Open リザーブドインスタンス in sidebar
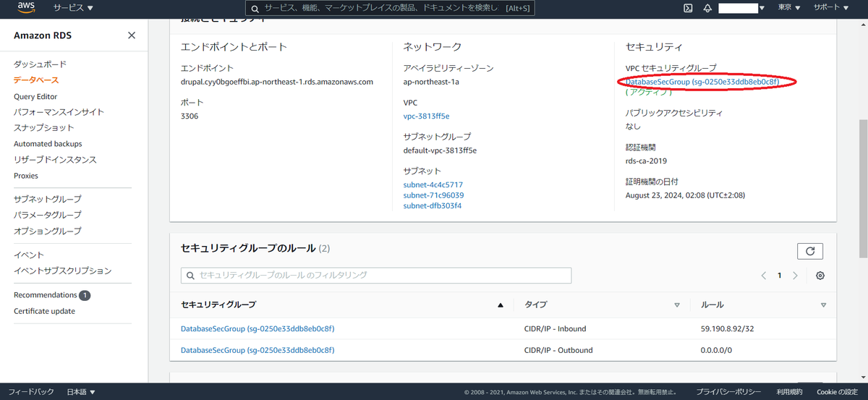Screen dimensions: 868x400 pyautogui.click(x=55, y=159)
